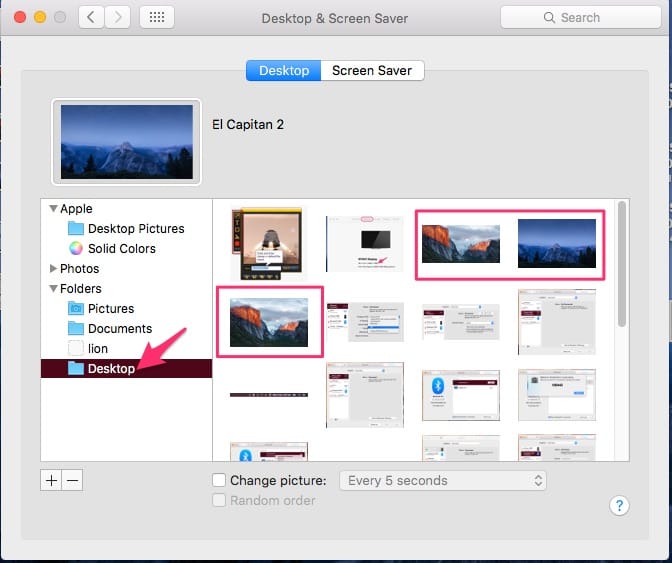Screen dimensions: 672x563
Task: Select the rocket launch screenshot thumbnail
Action: tap(267, 243)
